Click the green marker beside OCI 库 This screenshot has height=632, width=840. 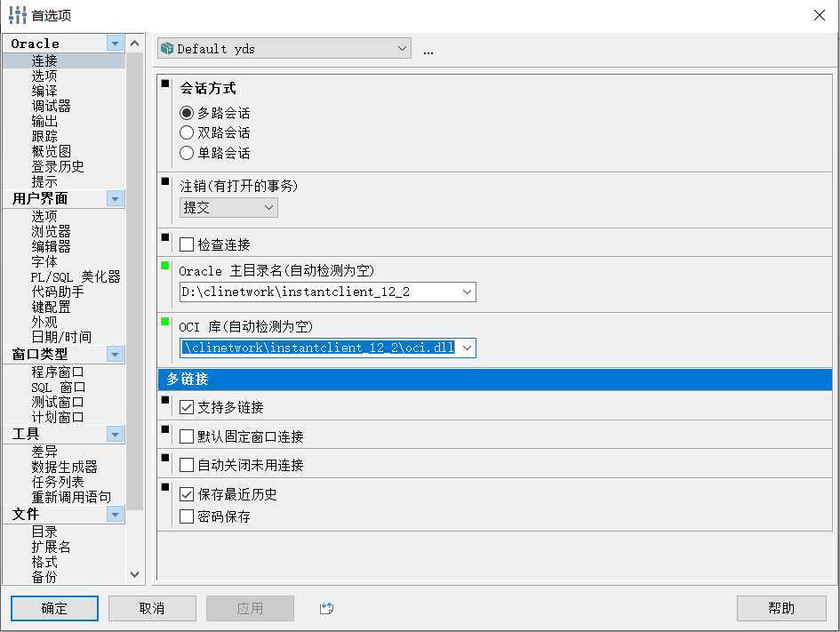click(165, 322)
